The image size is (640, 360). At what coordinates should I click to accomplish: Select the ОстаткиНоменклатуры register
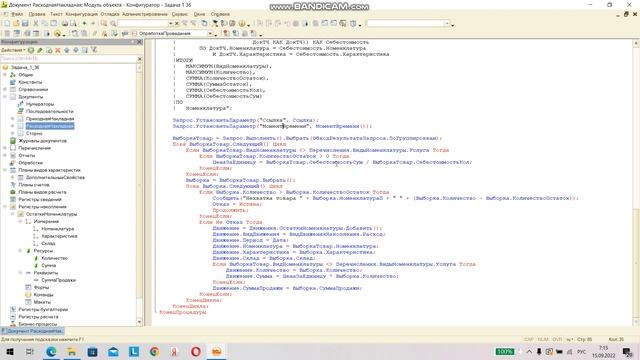(51, 214)
